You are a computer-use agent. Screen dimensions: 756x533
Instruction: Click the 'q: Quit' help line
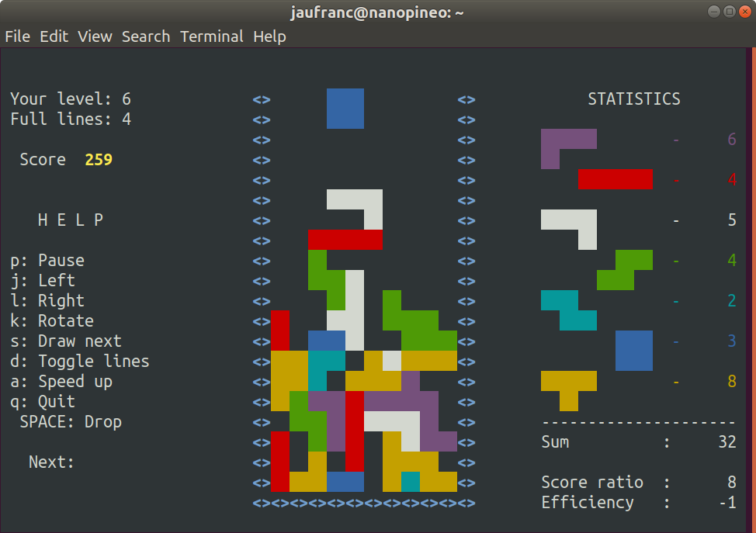coord(43,401)
